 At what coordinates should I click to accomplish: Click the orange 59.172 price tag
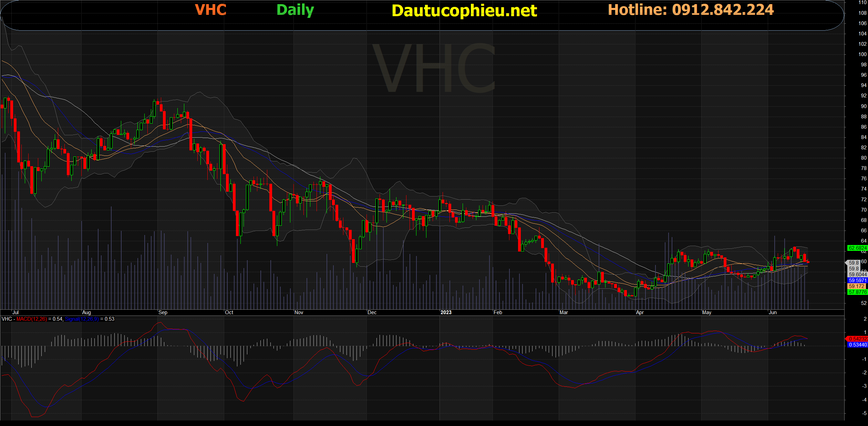tap(857, 286)
